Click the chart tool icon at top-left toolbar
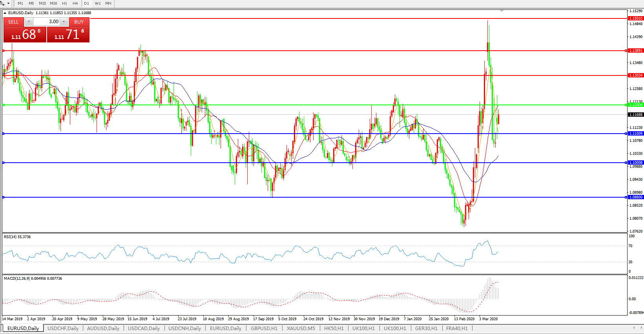The width and height of the screenshot is (644, 334). (x=2, y=4)
